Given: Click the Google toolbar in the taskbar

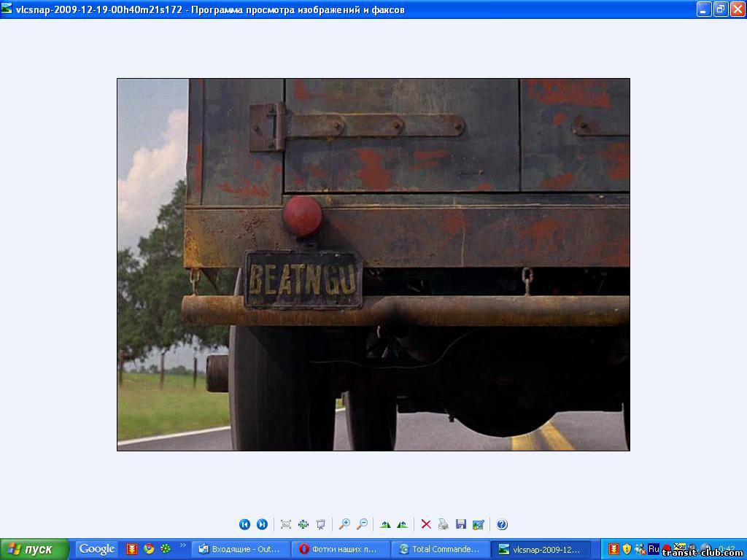Looking at the screenshot, I should [x=97, y=549].
